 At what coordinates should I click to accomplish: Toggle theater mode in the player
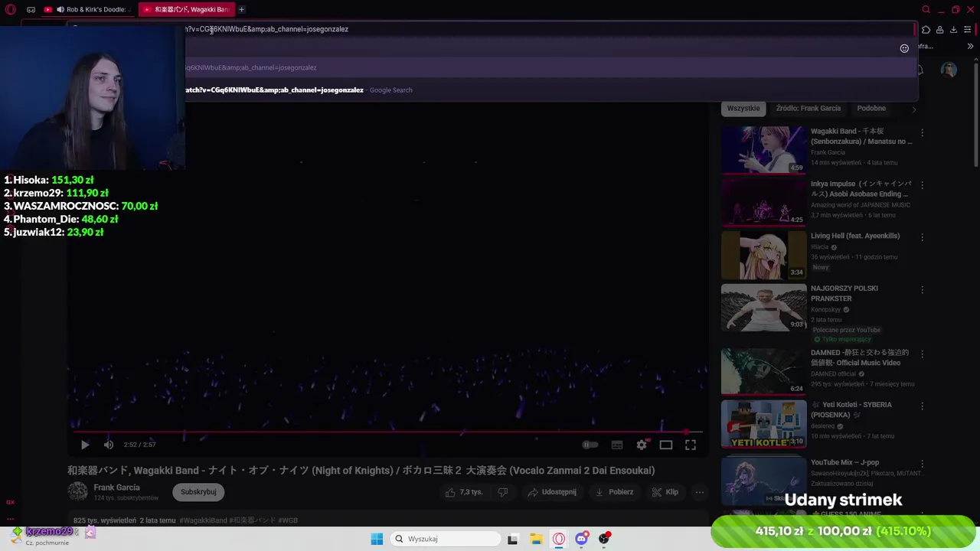point(666,445)
